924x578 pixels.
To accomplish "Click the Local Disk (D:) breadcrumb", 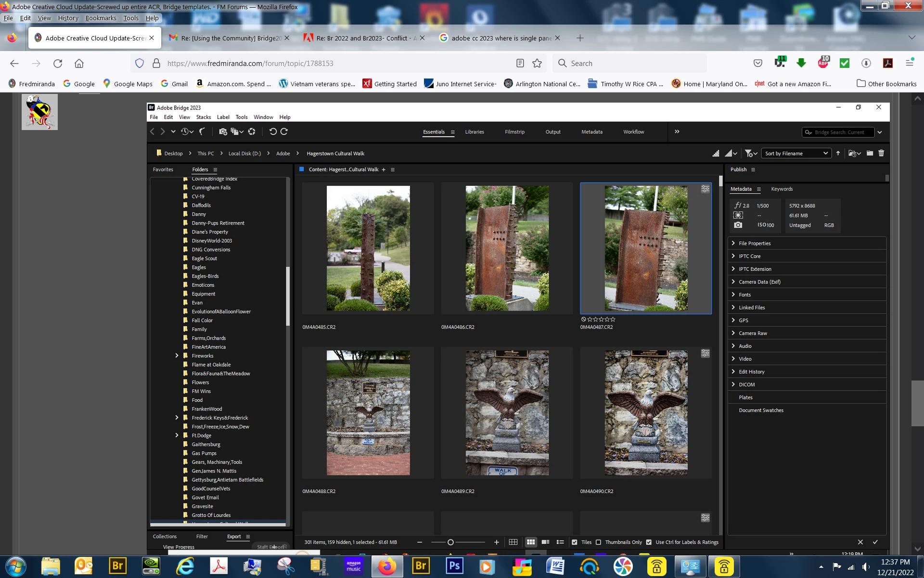I will tap(244, 153).
